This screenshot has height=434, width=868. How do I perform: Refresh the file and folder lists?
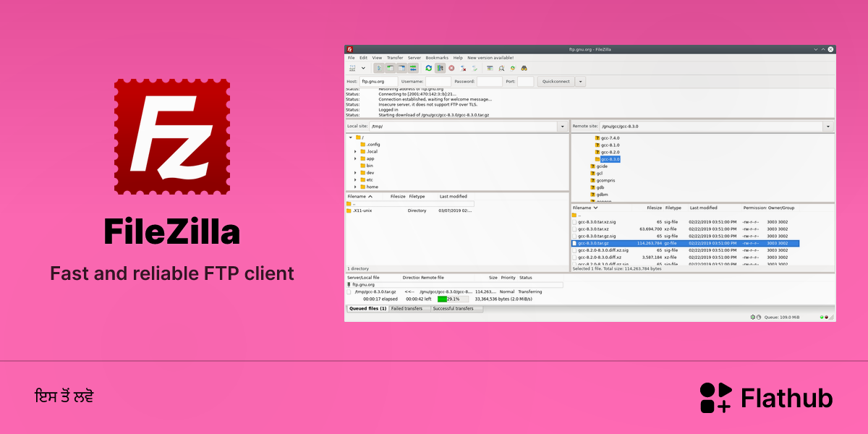pos(428,68)
